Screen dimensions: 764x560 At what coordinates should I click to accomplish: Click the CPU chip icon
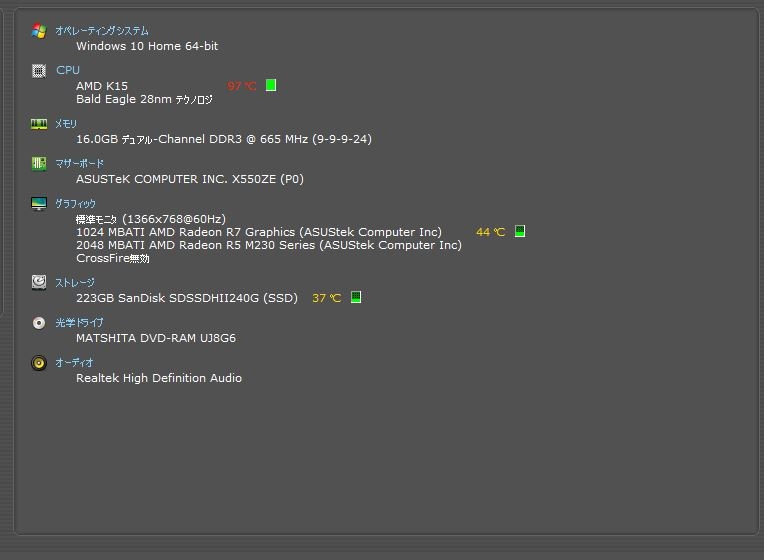pyautogui.click(x=39, y=71)
